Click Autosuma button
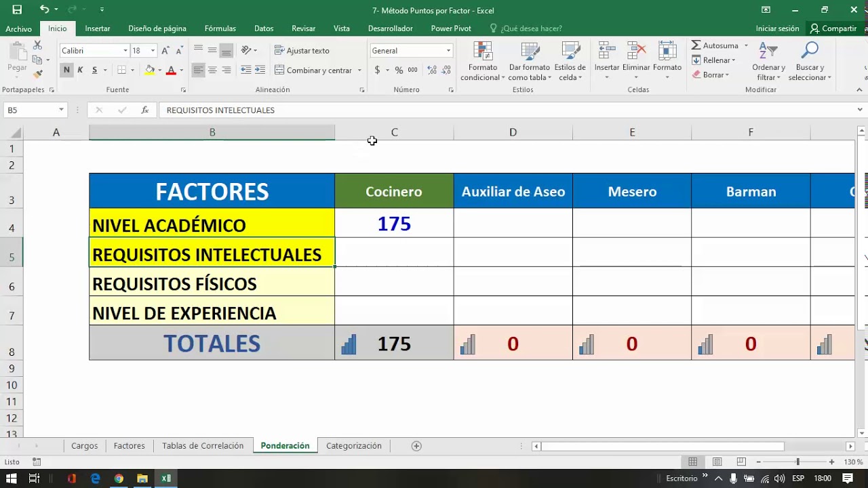 pyautogui.click(x=715, y=45)
